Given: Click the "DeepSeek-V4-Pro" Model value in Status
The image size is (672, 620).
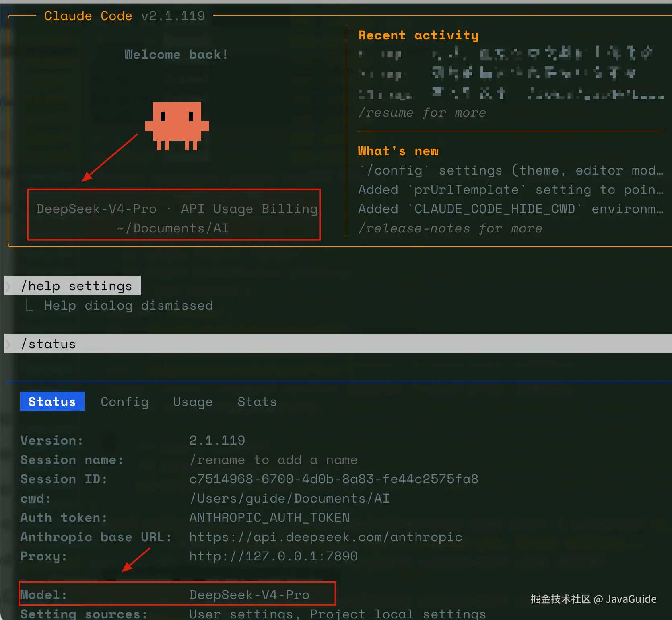Looking at the screenshot, I should (249, 595).
